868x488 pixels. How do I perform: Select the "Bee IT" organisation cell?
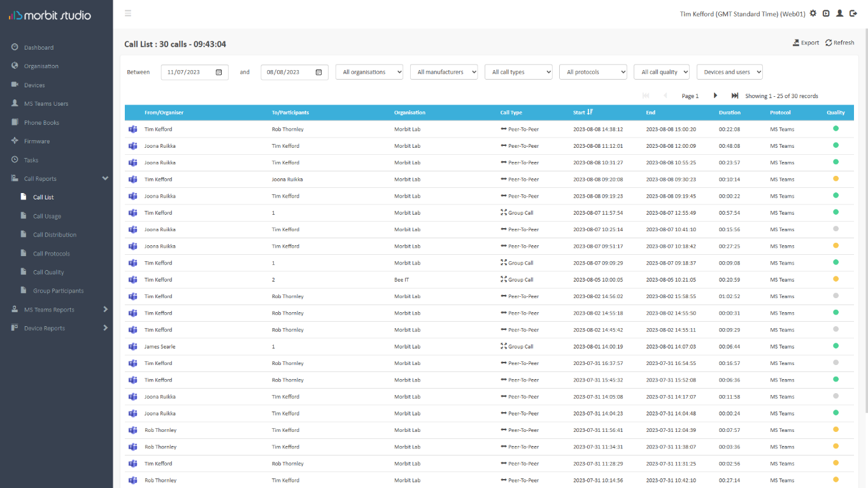[402, 280]
